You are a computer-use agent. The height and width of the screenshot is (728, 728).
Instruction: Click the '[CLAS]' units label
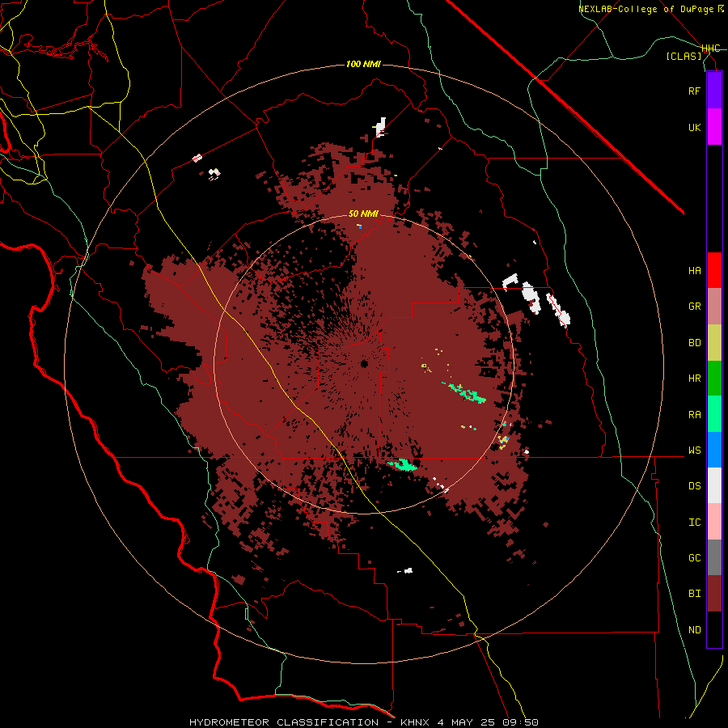point(684,56)
